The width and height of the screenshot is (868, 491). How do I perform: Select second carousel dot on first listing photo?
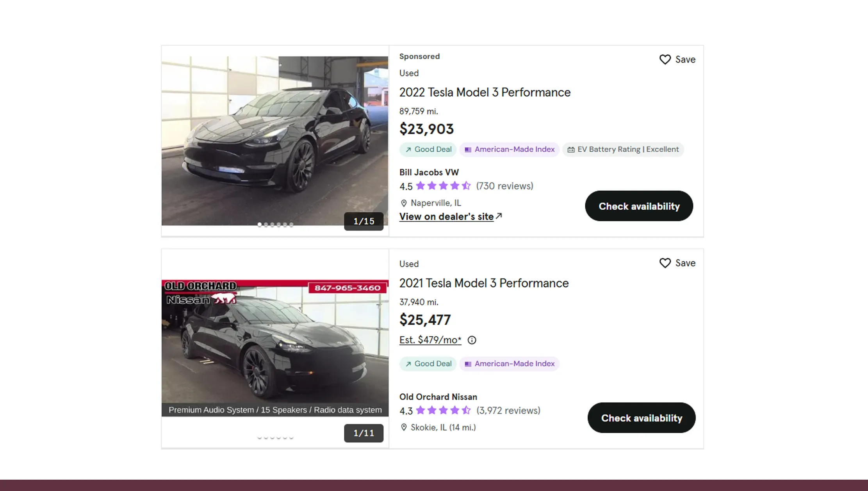coord(266,225)
